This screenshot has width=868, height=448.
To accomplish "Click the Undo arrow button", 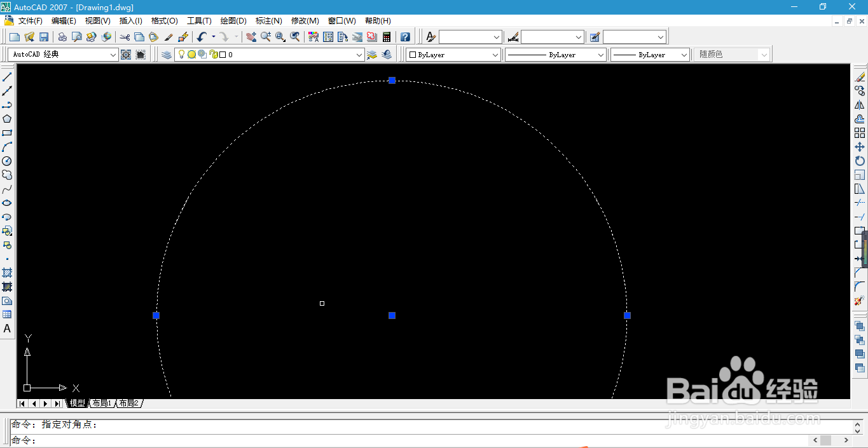I will 202,37.
